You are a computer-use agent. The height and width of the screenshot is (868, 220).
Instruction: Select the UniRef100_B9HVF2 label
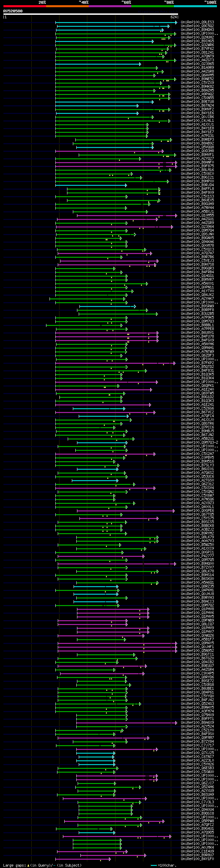pyautogui.click(x=197, y=109)
